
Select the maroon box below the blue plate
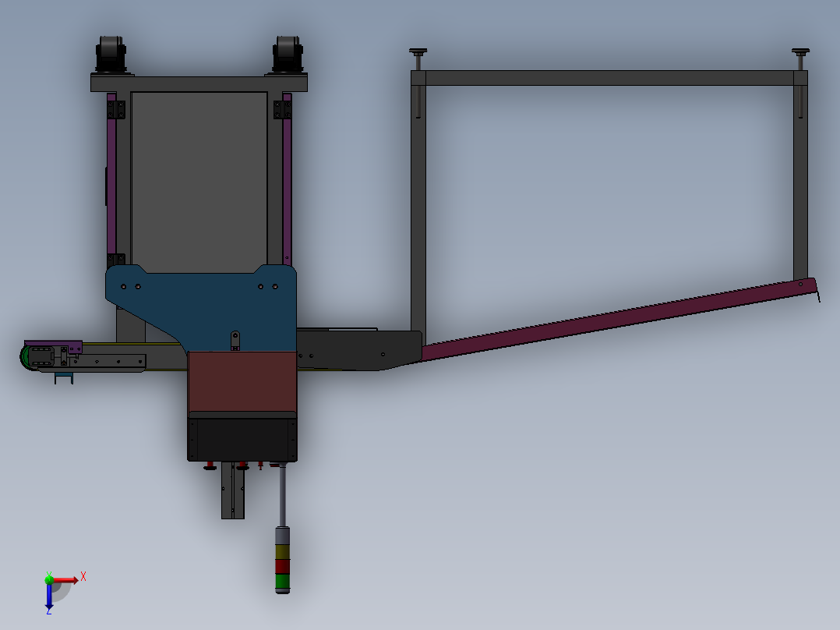pyautogui.click(x=242, y=382)
